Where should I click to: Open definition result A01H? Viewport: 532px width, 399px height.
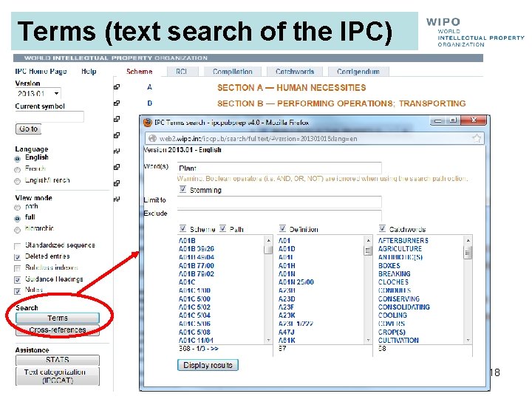click(287, 266)
